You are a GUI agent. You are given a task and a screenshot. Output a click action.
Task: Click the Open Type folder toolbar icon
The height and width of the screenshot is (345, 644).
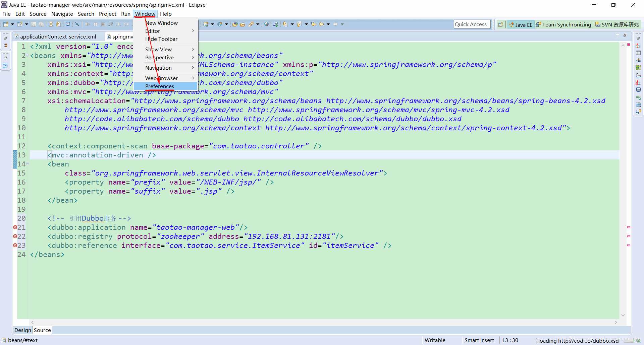pos(235,24)
